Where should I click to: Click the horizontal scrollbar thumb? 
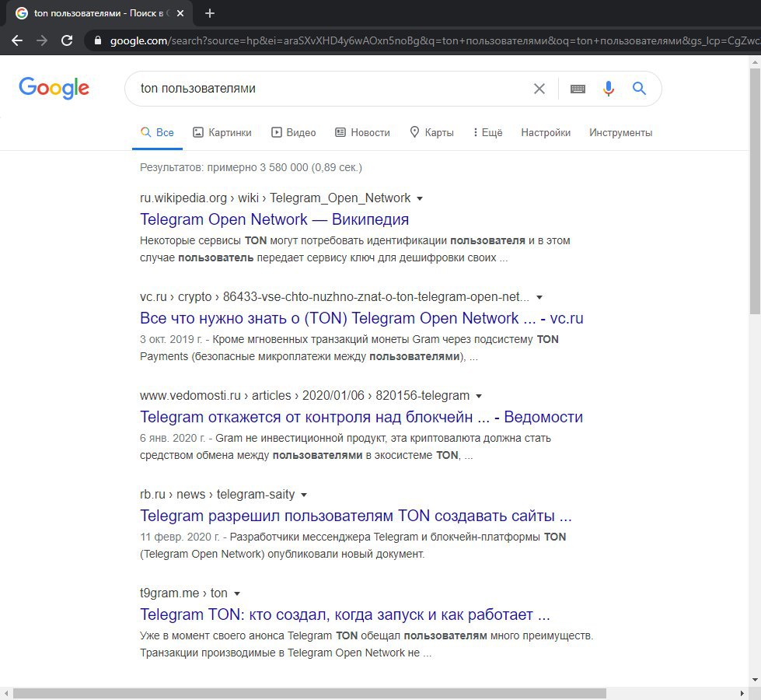(309, 693)
